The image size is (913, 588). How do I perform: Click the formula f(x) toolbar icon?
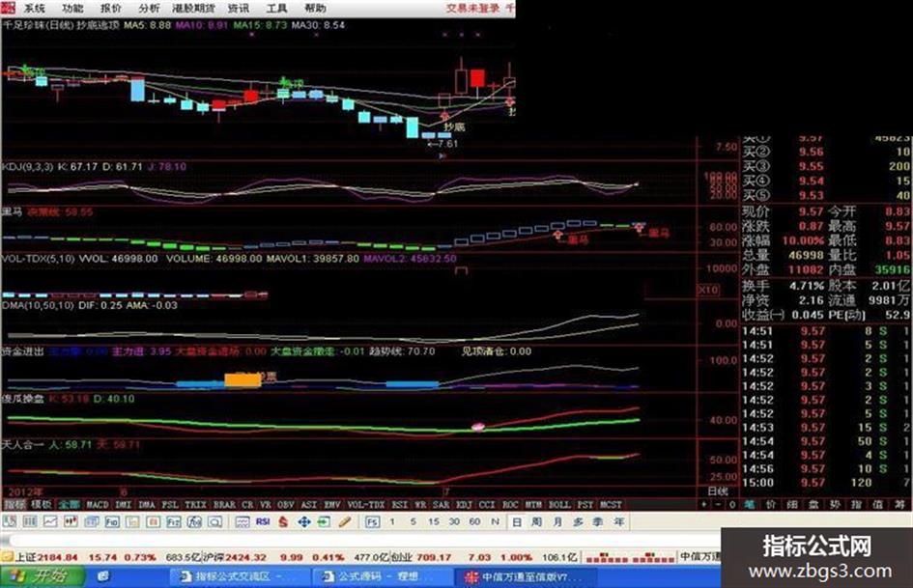(x=194, y=522)
